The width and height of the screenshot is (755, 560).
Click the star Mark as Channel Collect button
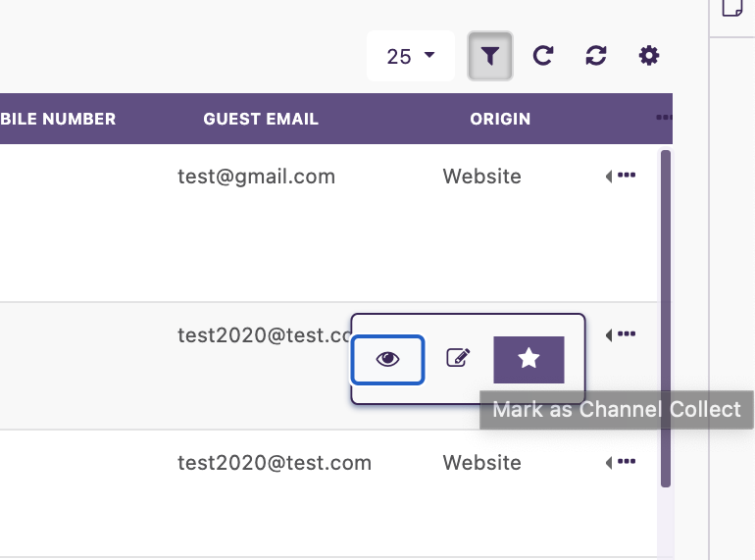(528, 360)
